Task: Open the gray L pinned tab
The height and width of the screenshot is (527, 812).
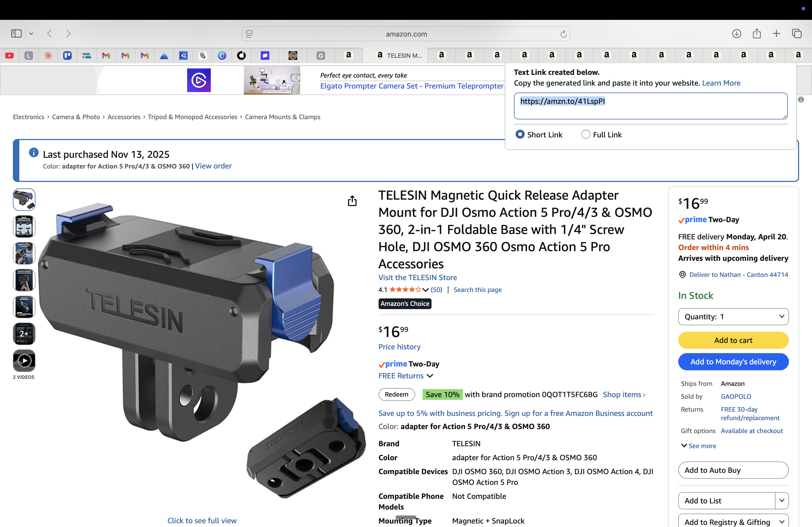Action: point(29,55)
